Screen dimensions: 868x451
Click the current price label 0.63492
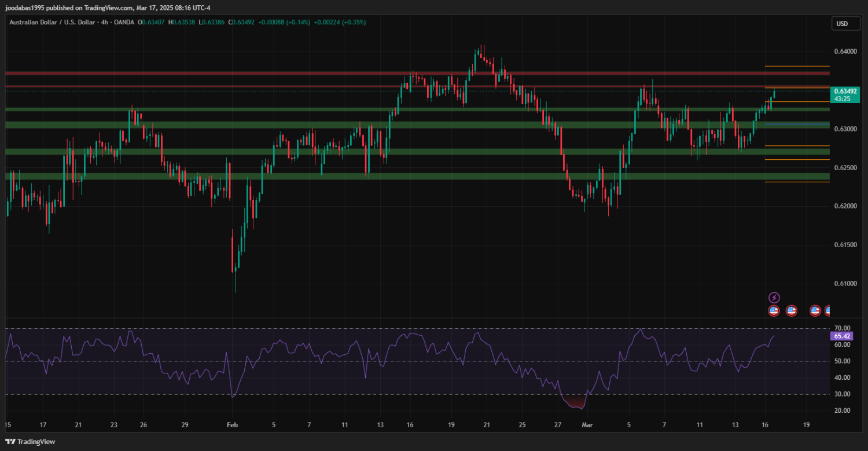tap(845, 91)
